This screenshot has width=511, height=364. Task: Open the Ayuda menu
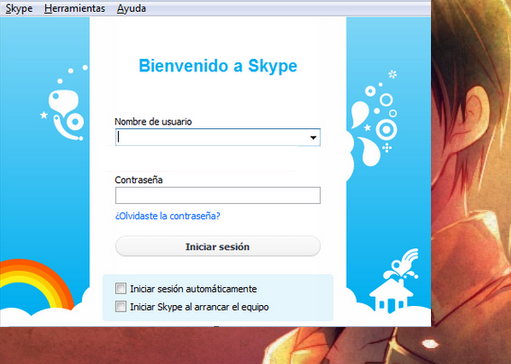(131, 8)
